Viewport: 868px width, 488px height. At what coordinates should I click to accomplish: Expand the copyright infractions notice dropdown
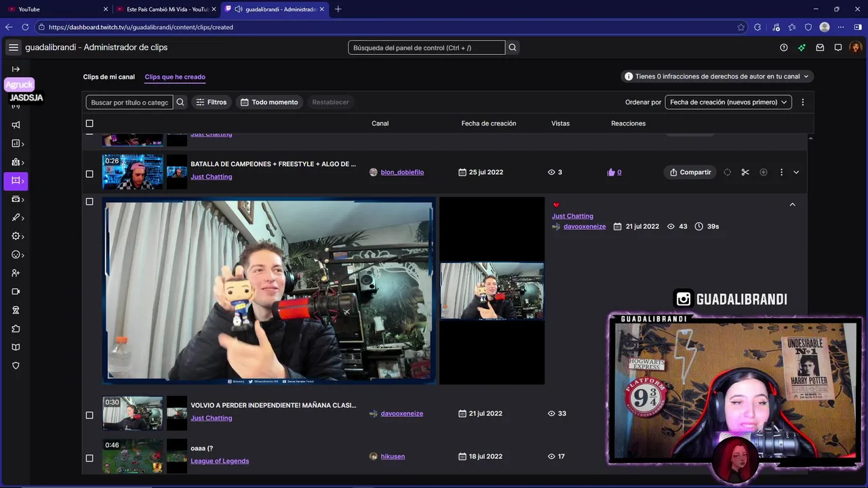point(717,77)
